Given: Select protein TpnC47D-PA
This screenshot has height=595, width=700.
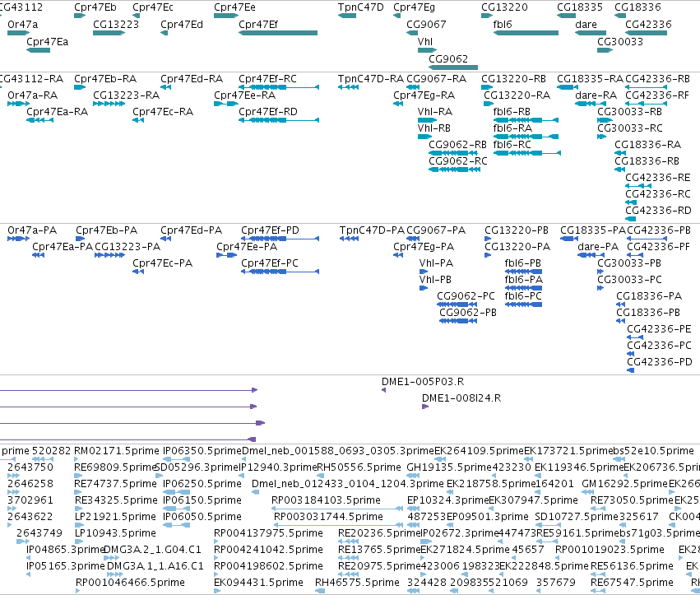Looking at the screenshot, I should click(349, 239).
